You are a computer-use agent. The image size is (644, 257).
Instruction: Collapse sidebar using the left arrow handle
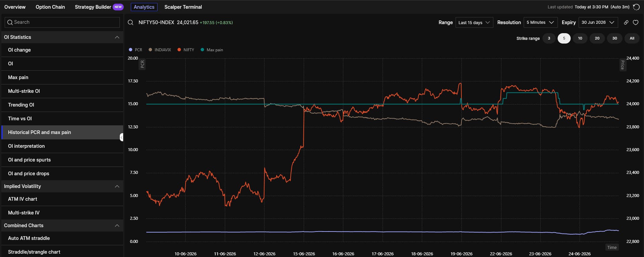[121, 137]
